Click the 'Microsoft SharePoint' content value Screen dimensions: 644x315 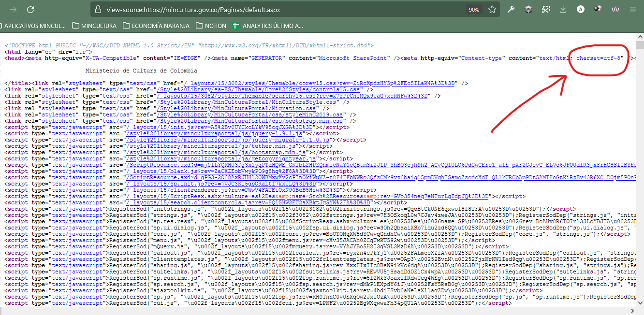coord(352,58)
